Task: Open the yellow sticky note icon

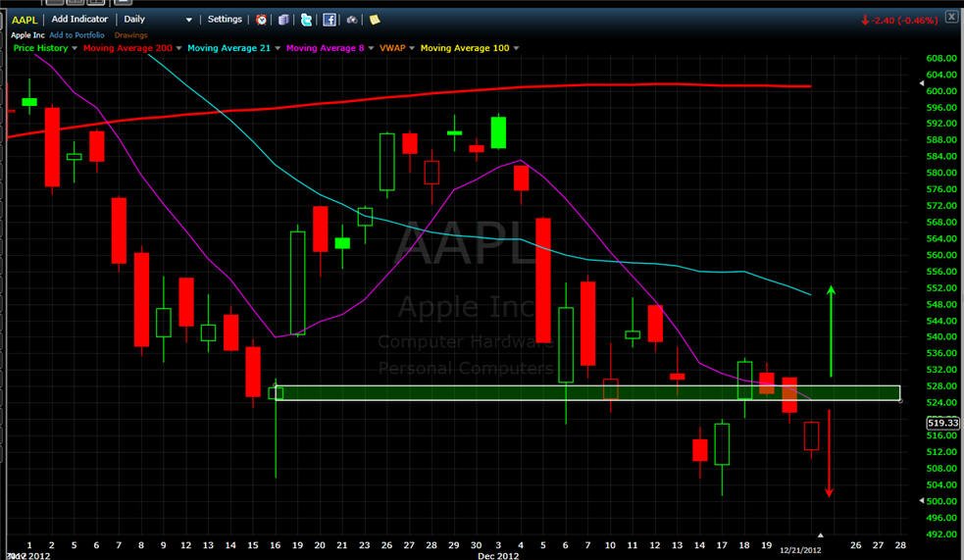Action: pos(375,20)
